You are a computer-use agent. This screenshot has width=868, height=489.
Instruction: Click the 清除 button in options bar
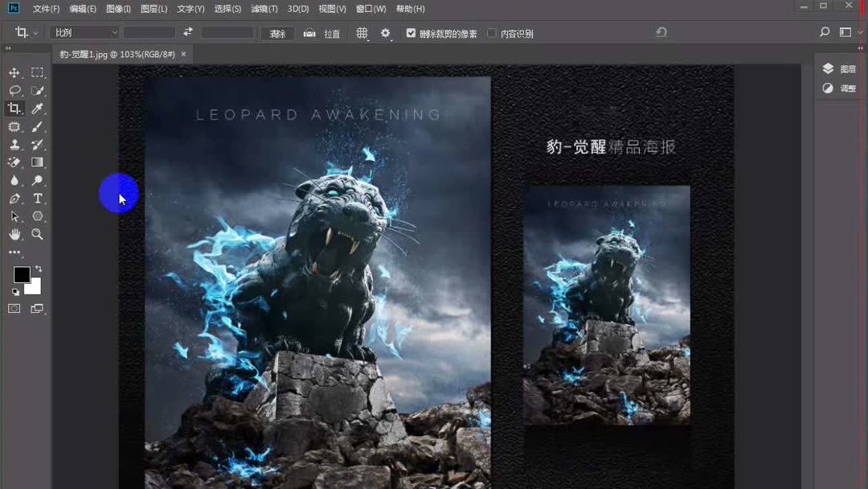click(276, 33)
